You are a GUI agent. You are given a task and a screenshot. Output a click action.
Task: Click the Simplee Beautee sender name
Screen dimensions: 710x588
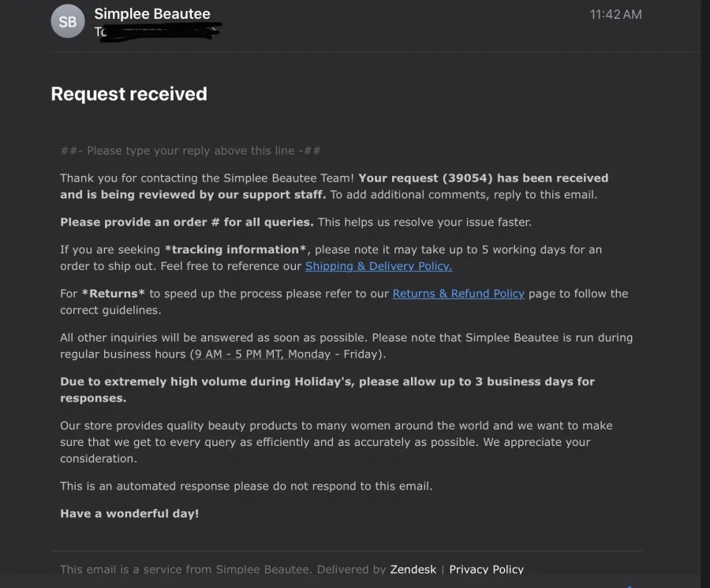[152, 13]
